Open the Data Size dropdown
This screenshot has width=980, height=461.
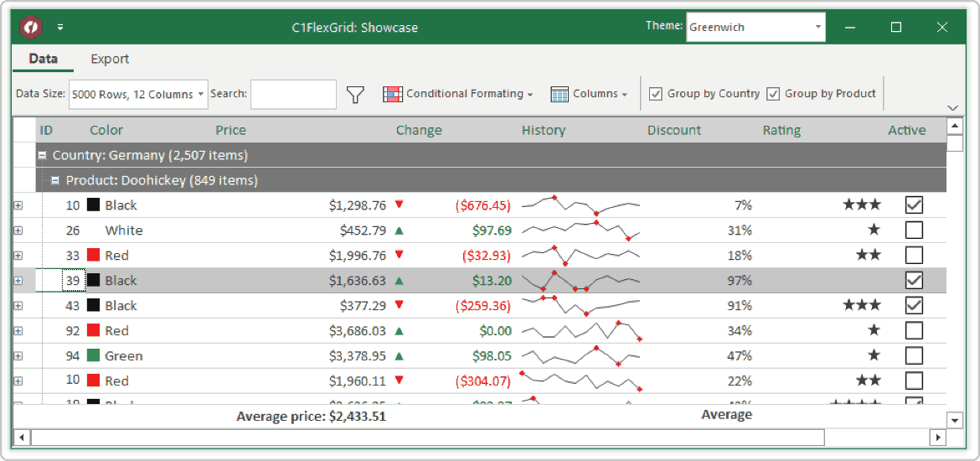[201, 95]
